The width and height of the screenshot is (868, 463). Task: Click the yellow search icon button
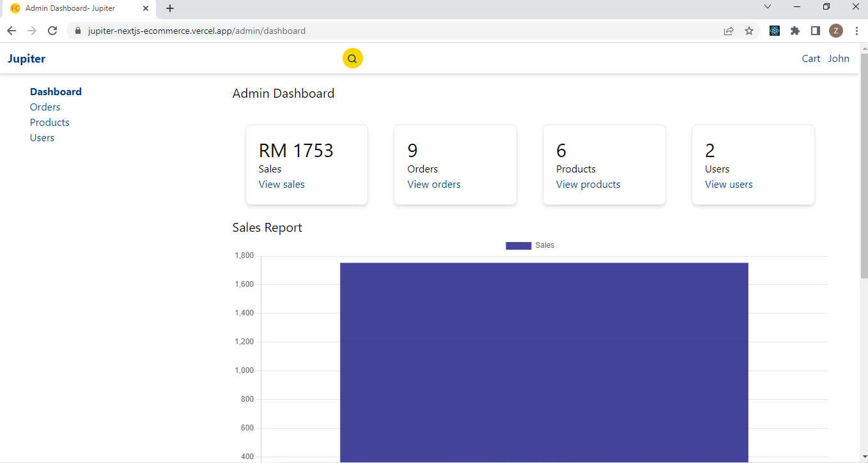(x=353, y=58)
